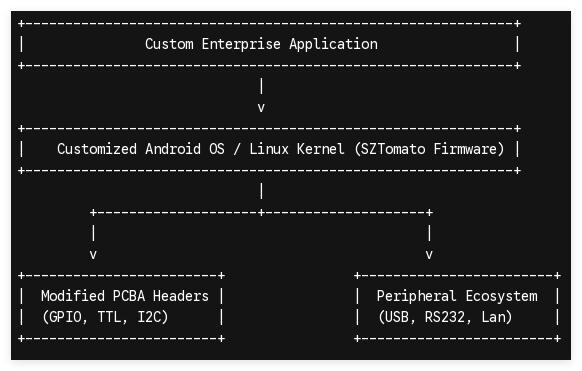This screenshot has width=582, height=371.
Task: Click the vertical connector below the firmware box
Action: pos(261,191)
